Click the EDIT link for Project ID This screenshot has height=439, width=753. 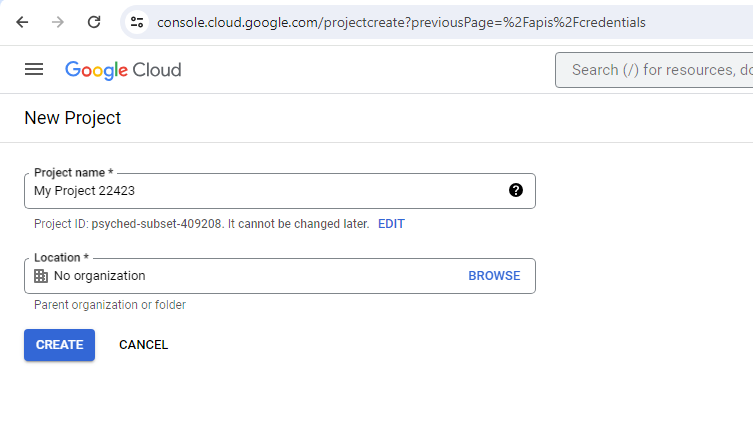click(x=391, y=224)
